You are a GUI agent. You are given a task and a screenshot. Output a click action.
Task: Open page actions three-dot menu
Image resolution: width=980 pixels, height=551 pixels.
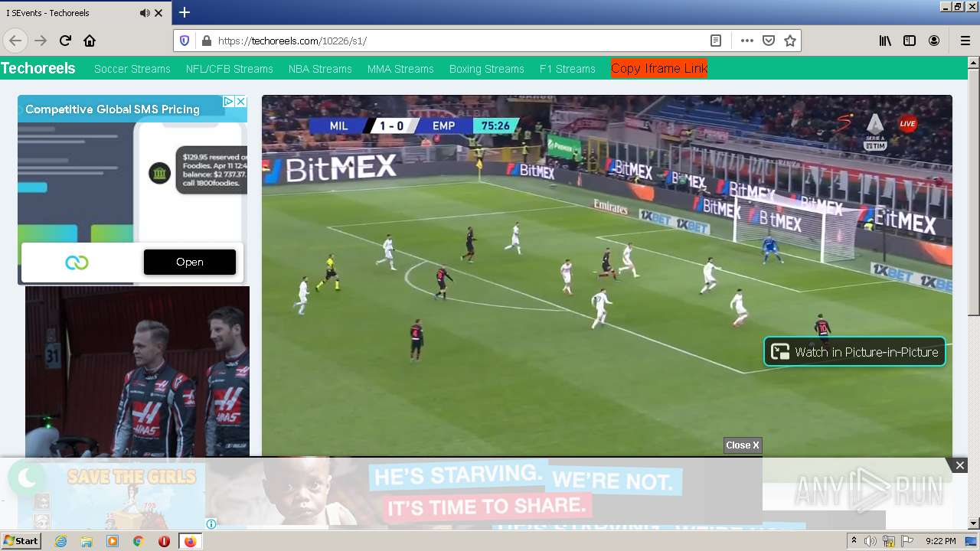(747, 41)
